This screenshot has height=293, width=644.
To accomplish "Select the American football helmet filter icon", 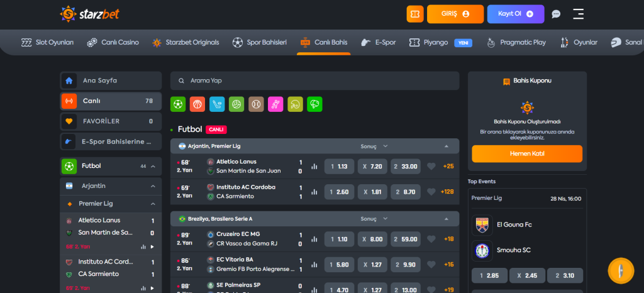I will coord(295,104).
